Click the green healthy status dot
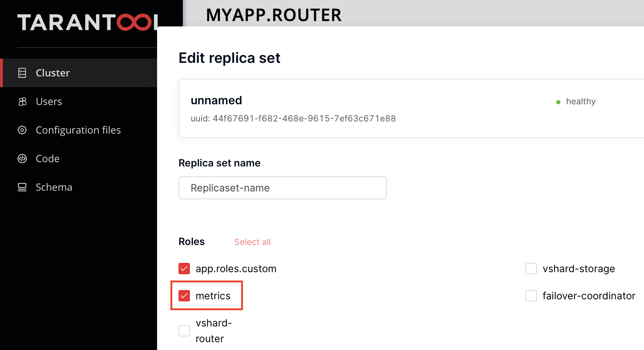644x350 pixels. 558,102
